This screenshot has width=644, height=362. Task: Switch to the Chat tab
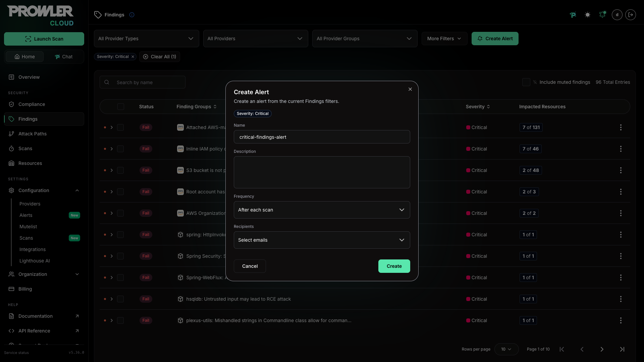(64, 57)
